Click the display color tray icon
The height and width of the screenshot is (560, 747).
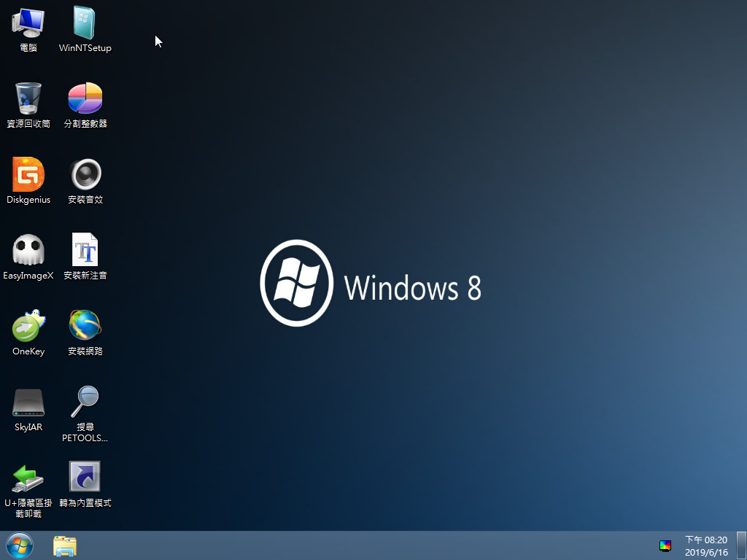click(x=665, y=545)
